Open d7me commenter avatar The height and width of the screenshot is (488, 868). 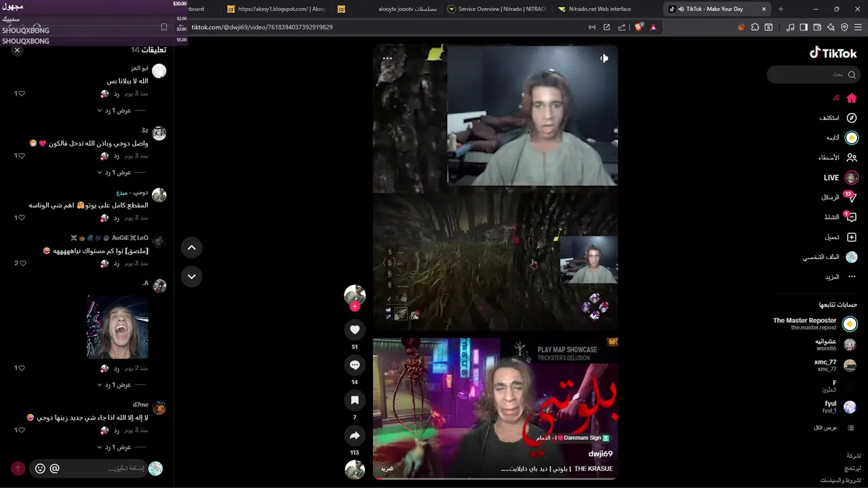(x=159, y=408)
